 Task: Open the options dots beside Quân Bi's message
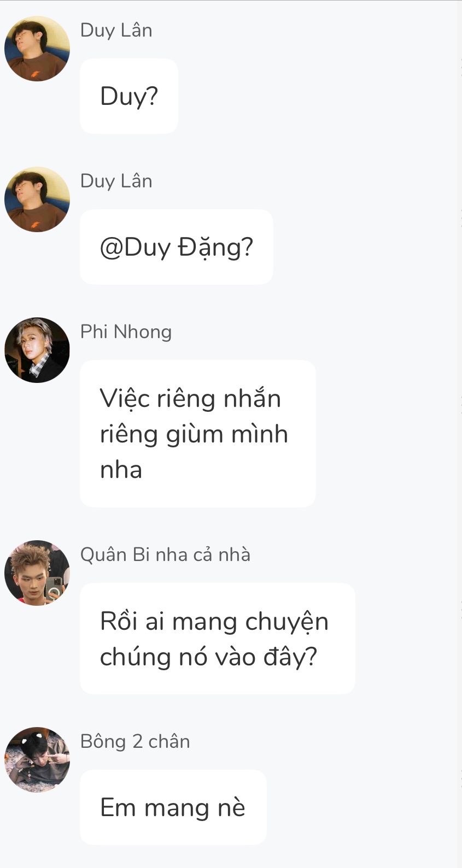460,610
